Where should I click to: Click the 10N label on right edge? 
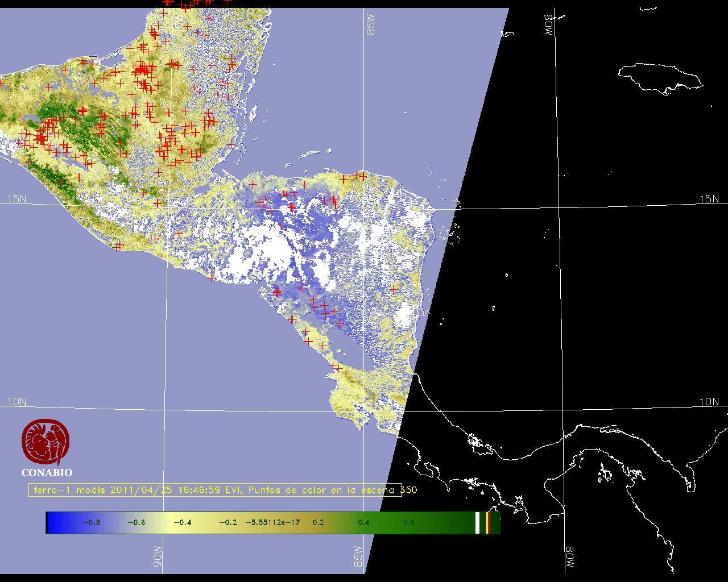pyautogui.click(x=709, y=402)
